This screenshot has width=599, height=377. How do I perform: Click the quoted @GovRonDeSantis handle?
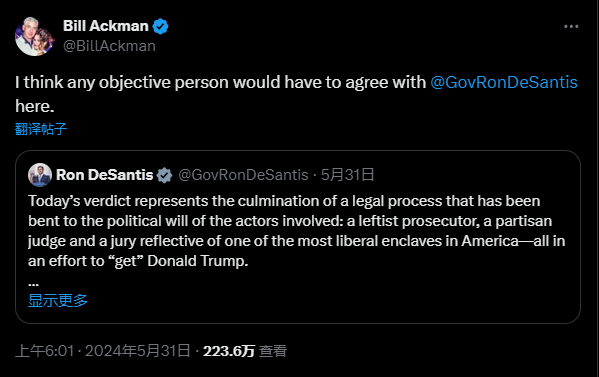point(243,175)
